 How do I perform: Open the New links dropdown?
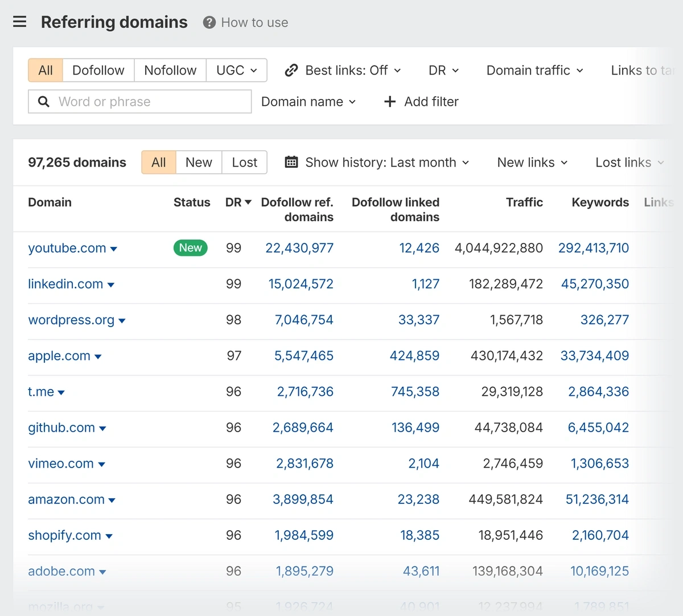533,163
